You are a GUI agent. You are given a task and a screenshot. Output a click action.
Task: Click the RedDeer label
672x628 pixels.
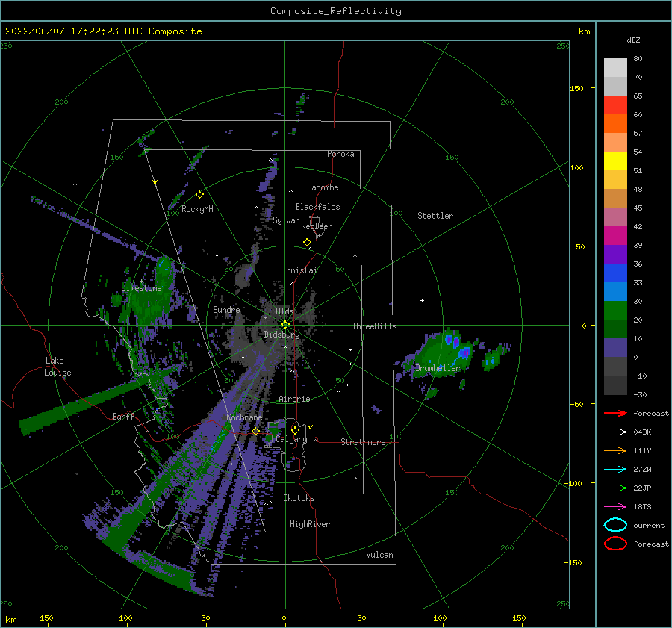point(317,226)
